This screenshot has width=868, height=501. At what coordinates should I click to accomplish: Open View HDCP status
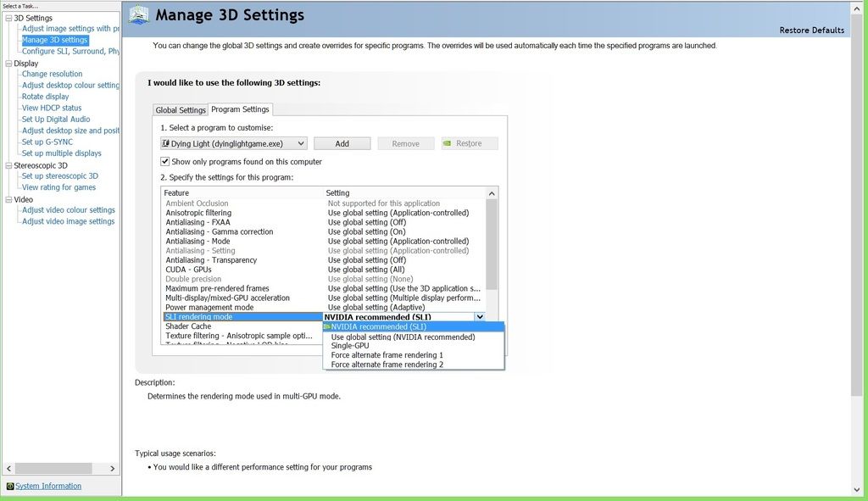52,108
